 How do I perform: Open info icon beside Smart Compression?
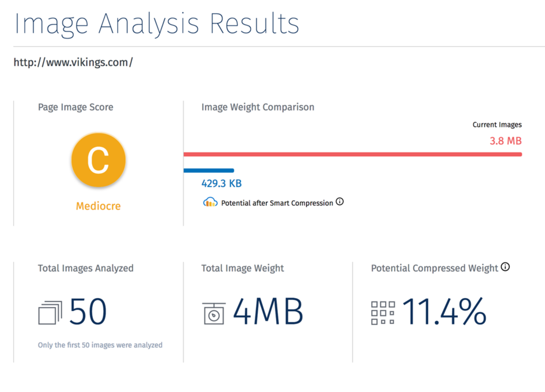pos(340,201)
